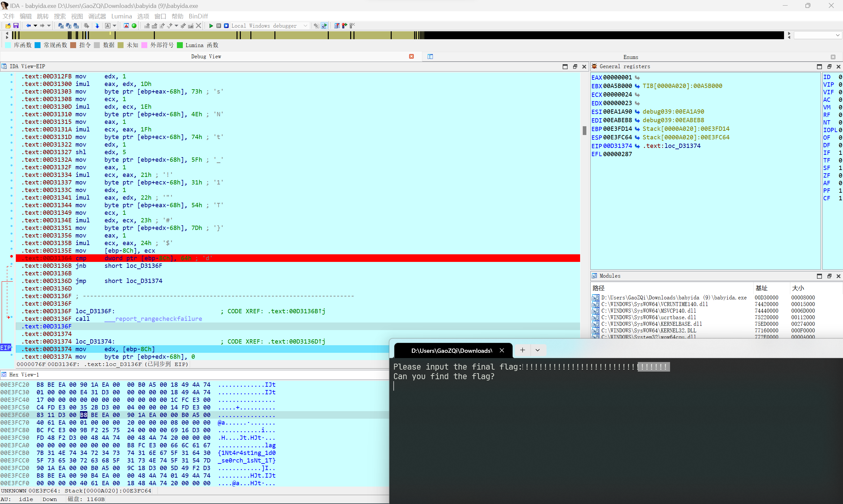Open 文件 menu
This screenshot has height=504, width=843.
click(9, 16)
